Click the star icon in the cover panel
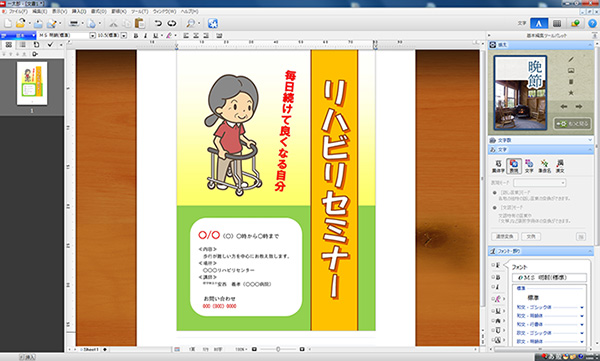Image resolution: width=600 pixels, height=361 pixels. 571,93
